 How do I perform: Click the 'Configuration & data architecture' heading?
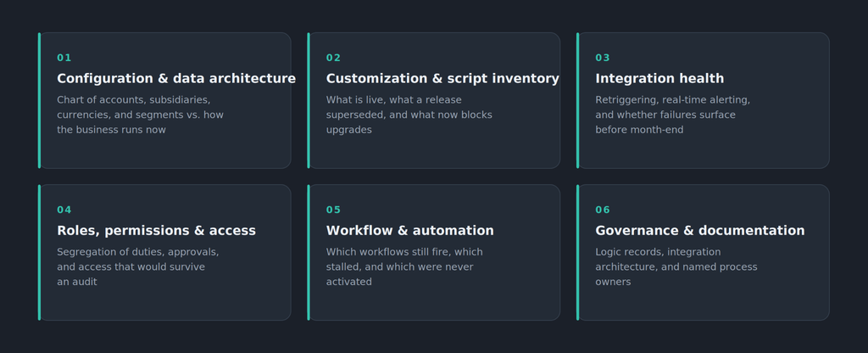click(176, 79)
